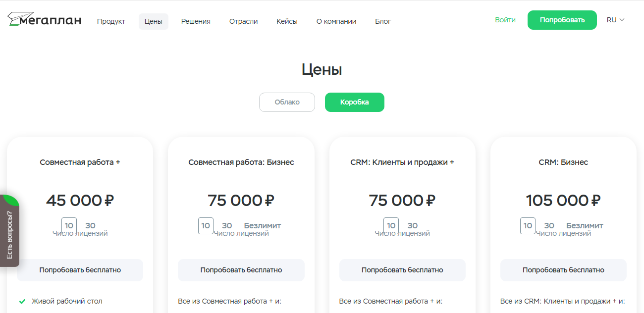Image resolution: width=644 pixels, height=313 pixels.
Task: Switch pricing to Облако
Action: 287,102
